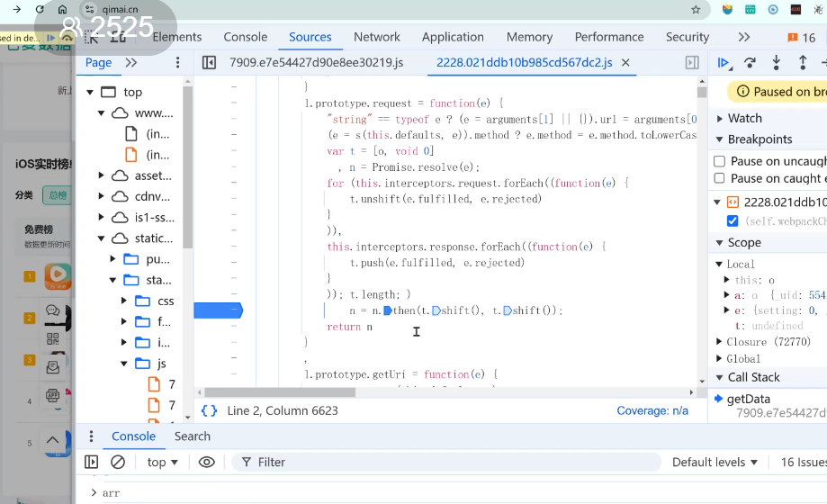
Task: Enable Pause on caught exceptions
Action: (x=719, y=178)
